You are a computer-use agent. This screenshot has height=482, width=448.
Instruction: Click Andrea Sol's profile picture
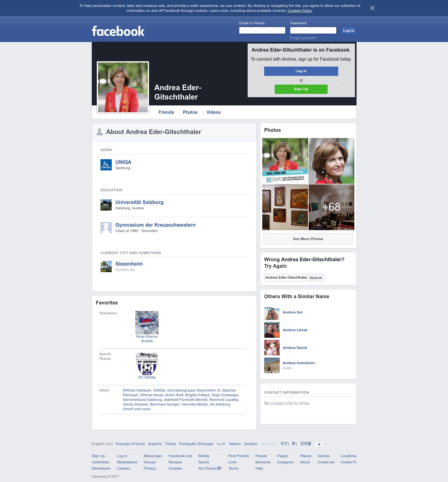point(272,312)
